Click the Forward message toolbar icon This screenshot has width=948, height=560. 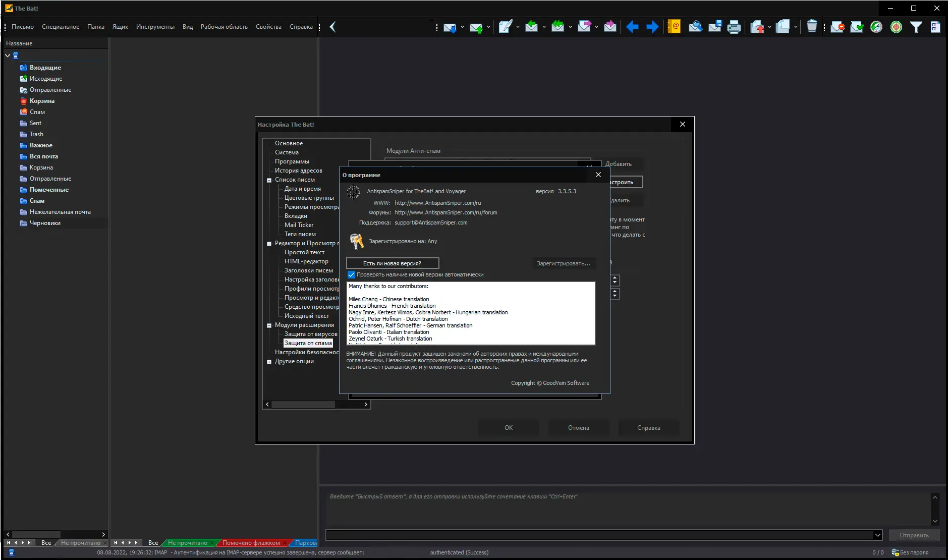pos(584,27)
